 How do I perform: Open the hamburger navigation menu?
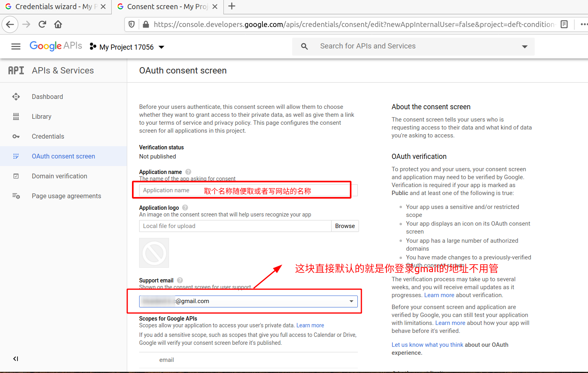(16, 46)
